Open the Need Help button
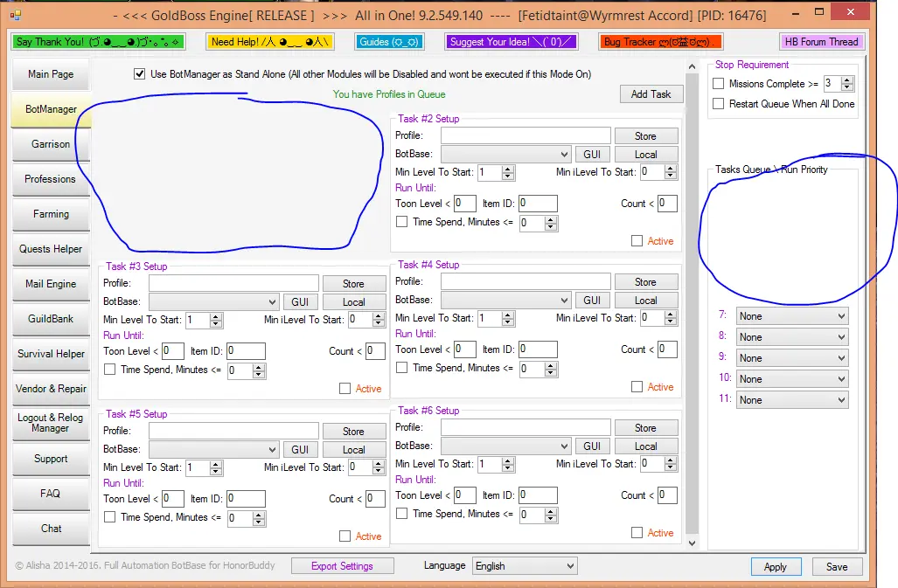The height and width of the screenshot is (588, 898). click(269, 42)
